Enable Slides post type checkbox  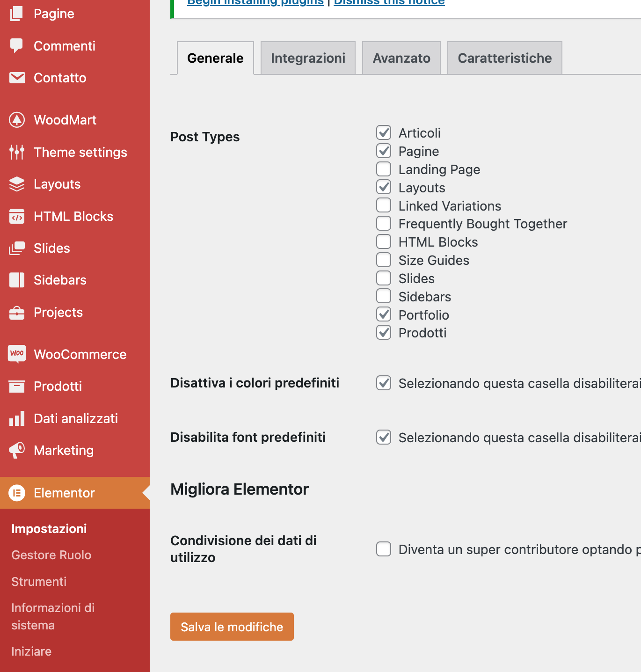point(384,278)
